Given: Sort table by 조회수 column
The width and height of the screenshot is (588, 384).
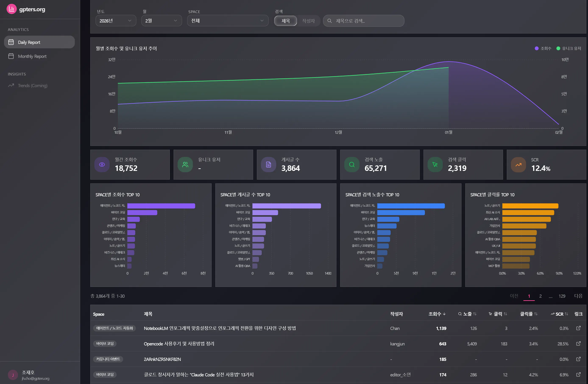Looking at the screenshot, I should coord(437,314).
